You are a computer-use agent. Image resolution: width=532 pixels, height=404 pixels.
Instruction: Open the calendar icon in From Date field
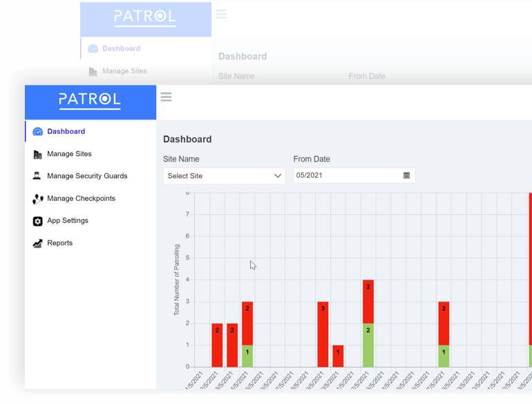point(406,175)
